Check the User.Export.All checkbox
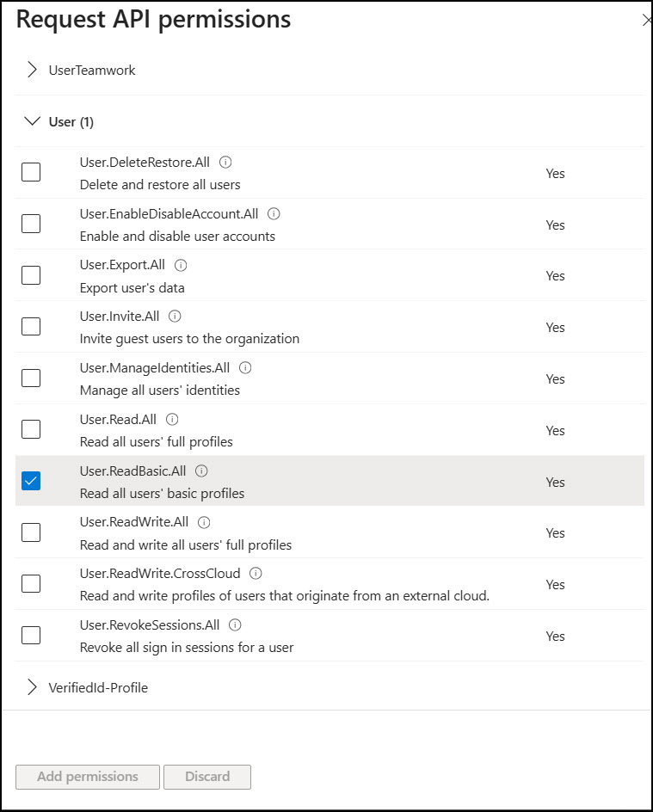Image resolution: width=653 pixels, height=812 pixels. coord(31,275)
